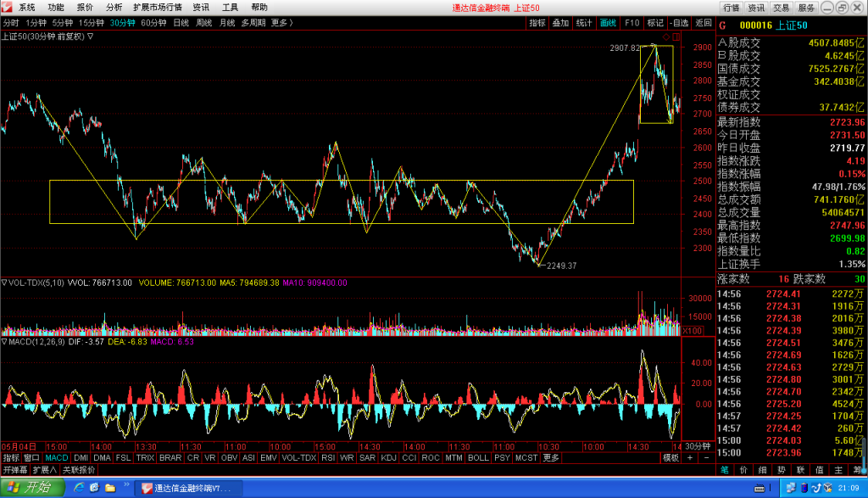Viewport: 868px width, 498px height.
Task: Collapse the VOL-TDX indicator panel triangle
Action: 4,283
